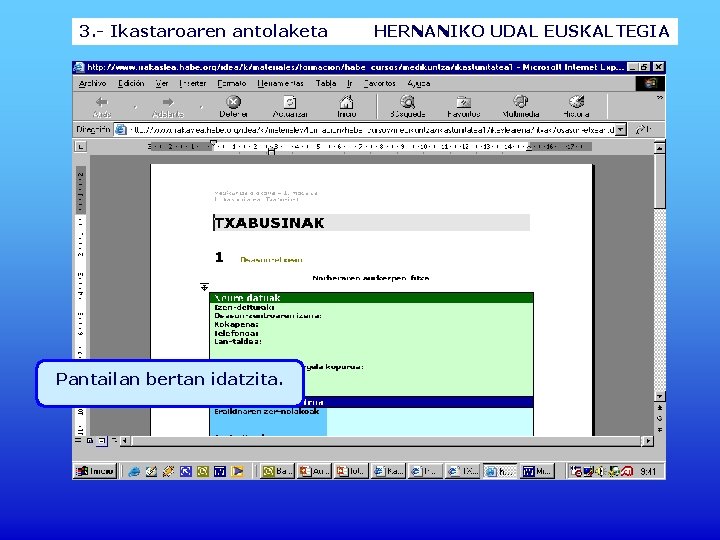Open the Favoritos menu in menu bar

380,84
